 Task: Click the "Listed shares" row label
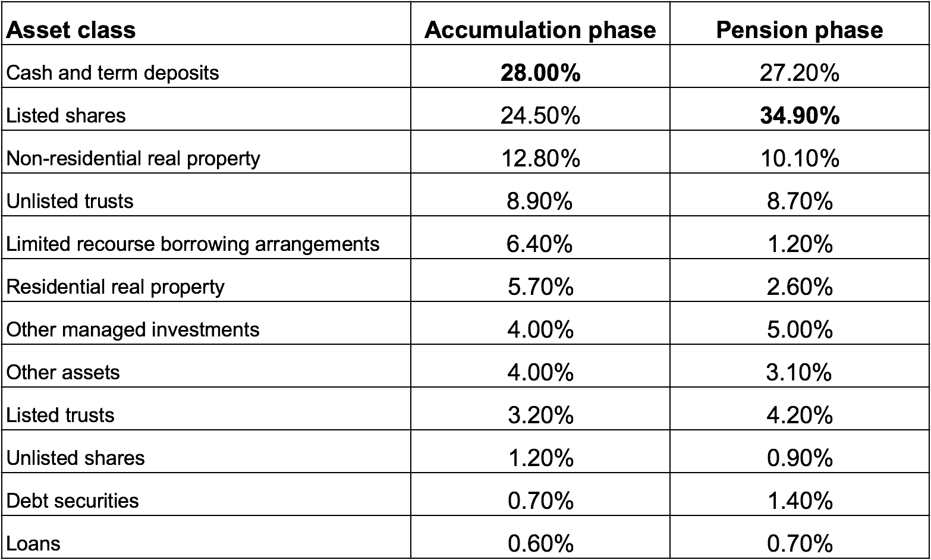(66, 115)
